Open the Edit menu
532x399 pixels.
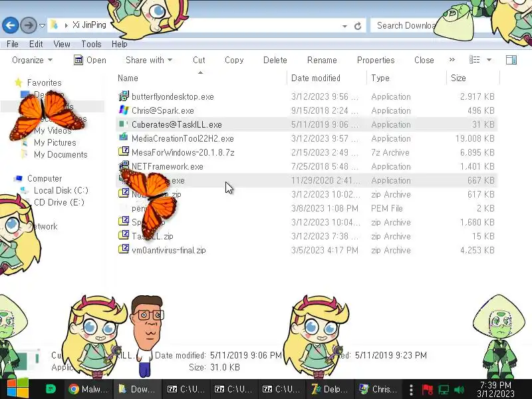coord(36,44)
